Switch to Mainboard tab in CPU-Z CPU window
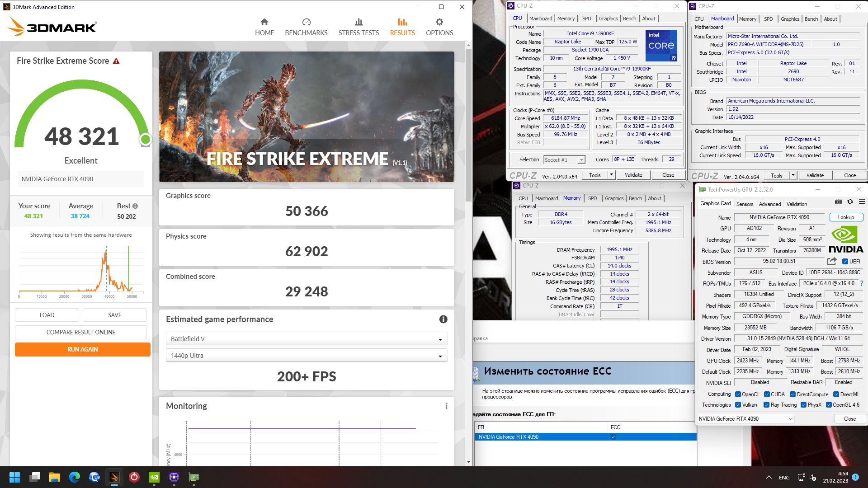The height and width of the screenshot is (488, 868). [x=541, y=19]
